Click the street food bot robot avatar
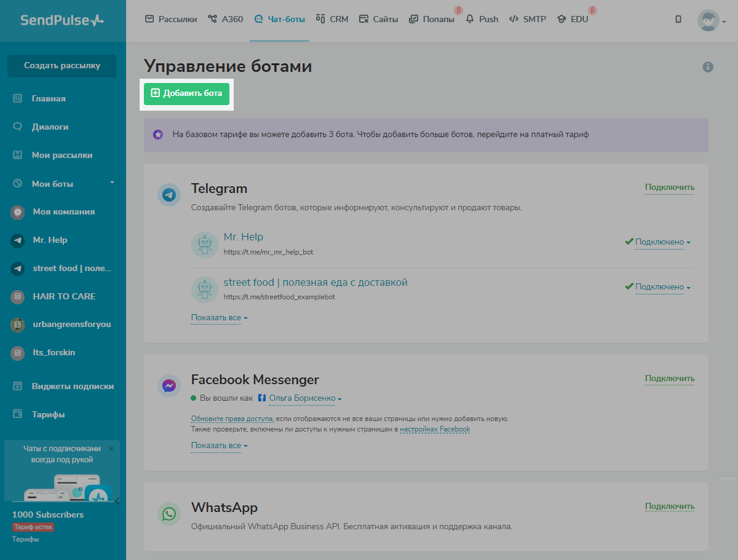 tap(204, 289)
